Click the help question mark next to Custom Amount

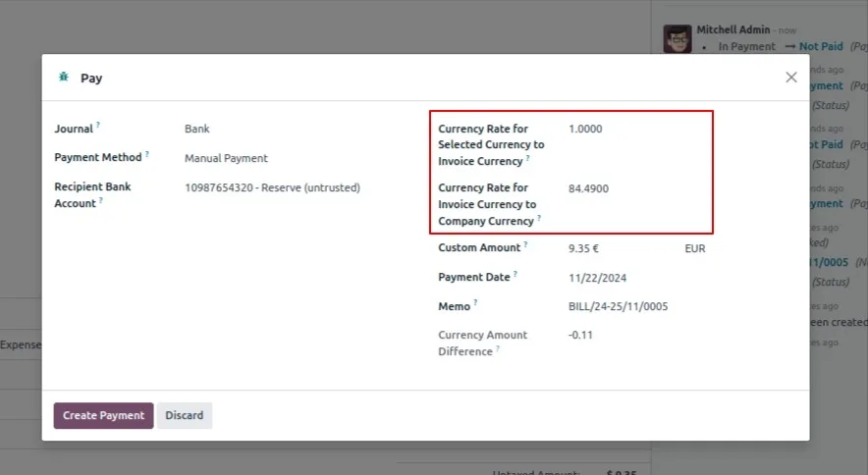coord(525,244)
